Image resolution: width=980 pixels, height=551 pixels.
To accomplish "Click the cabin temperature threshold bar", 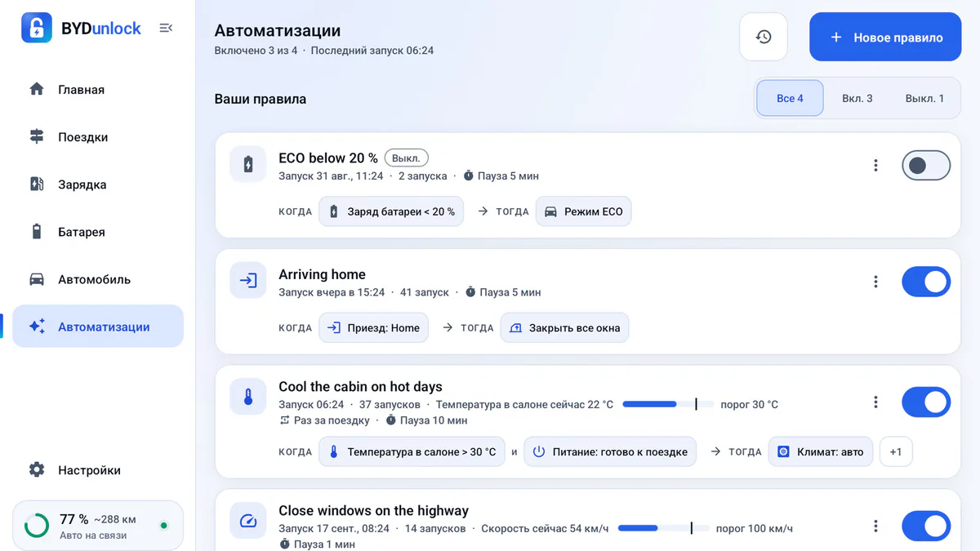I will pos(668,404).
